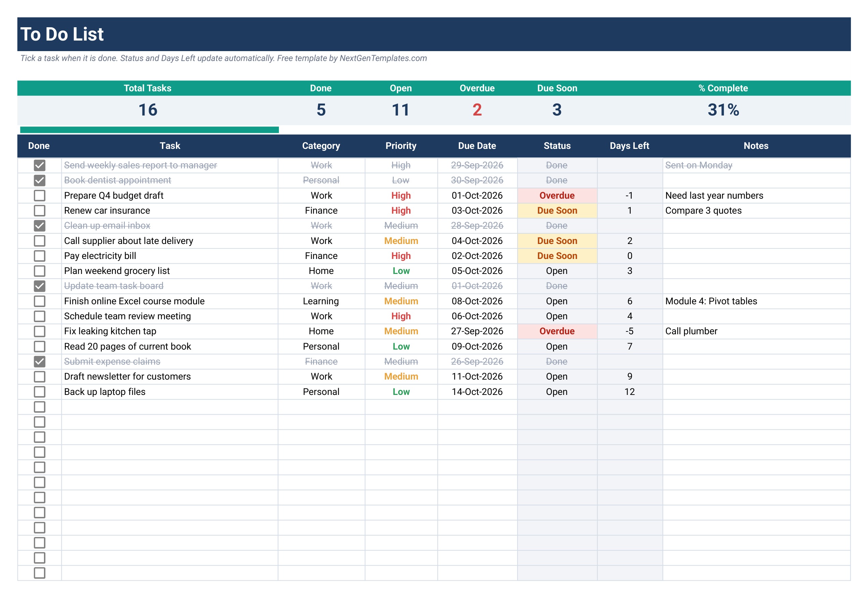Select the Status column header
This screenshot has height=598, width=868.
[557, 146]
